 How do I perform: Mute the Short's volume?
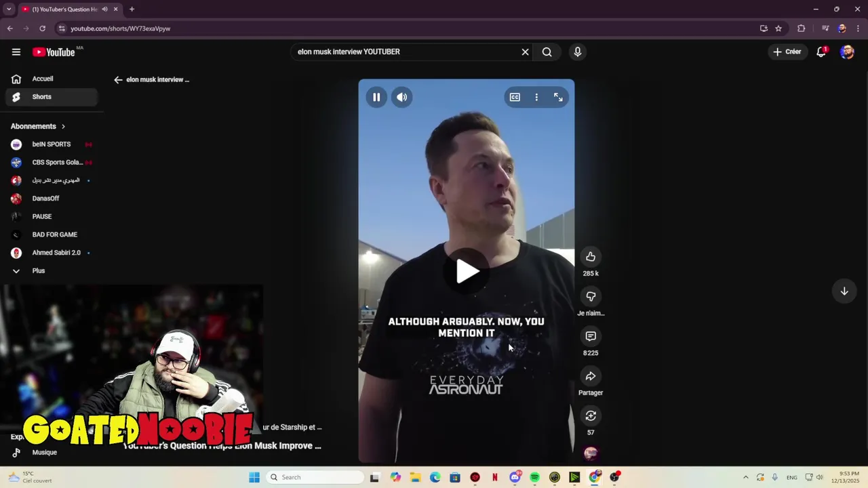pos(402,97)
